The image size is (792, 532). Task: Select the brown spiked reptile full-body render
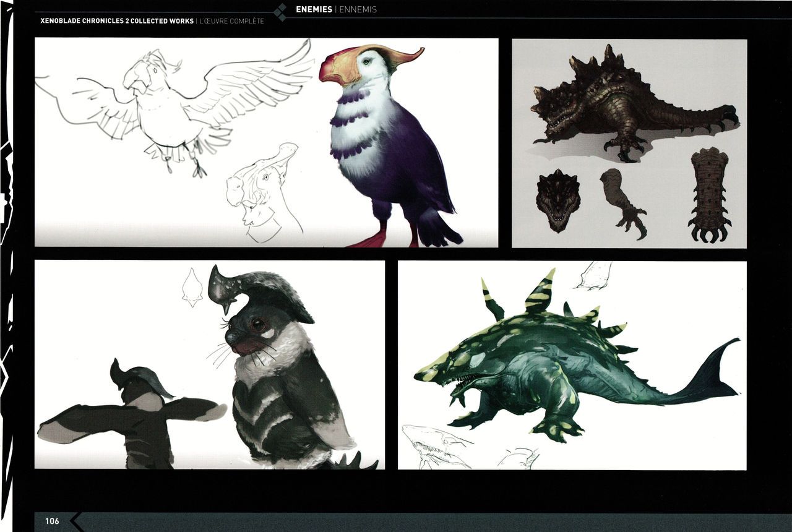(625, 105)
